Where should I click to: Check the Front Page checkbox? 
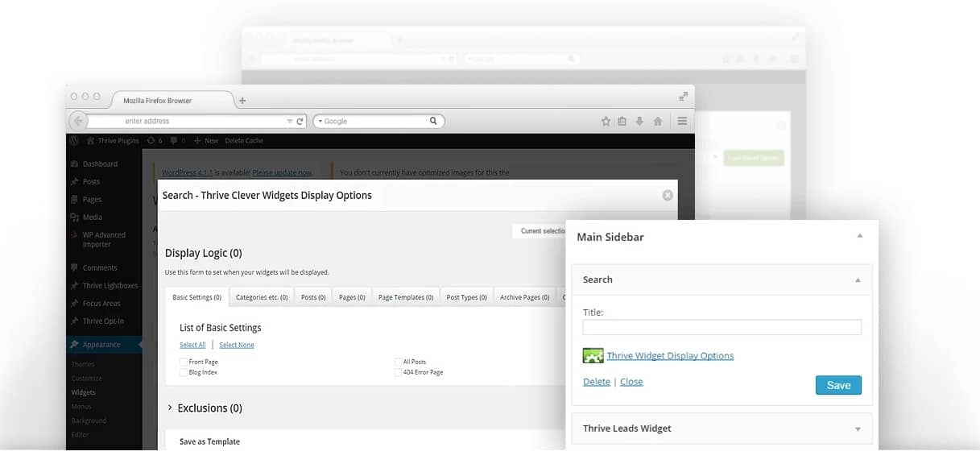(x=184, y=362)
